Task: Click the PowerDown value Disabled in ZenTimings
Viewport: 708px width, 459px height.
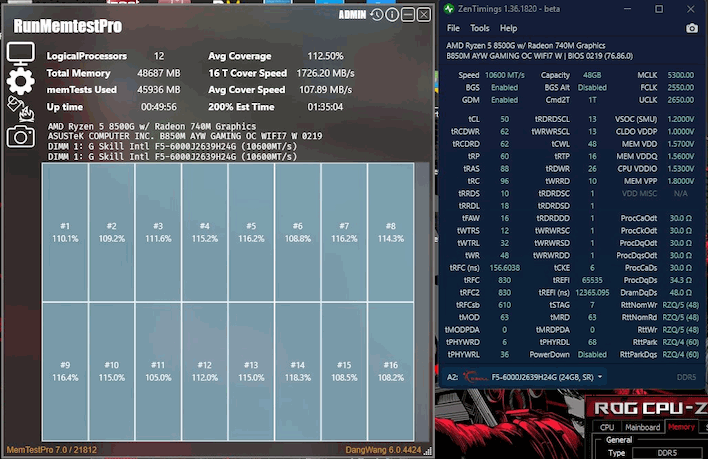Action: pos(592,355)
